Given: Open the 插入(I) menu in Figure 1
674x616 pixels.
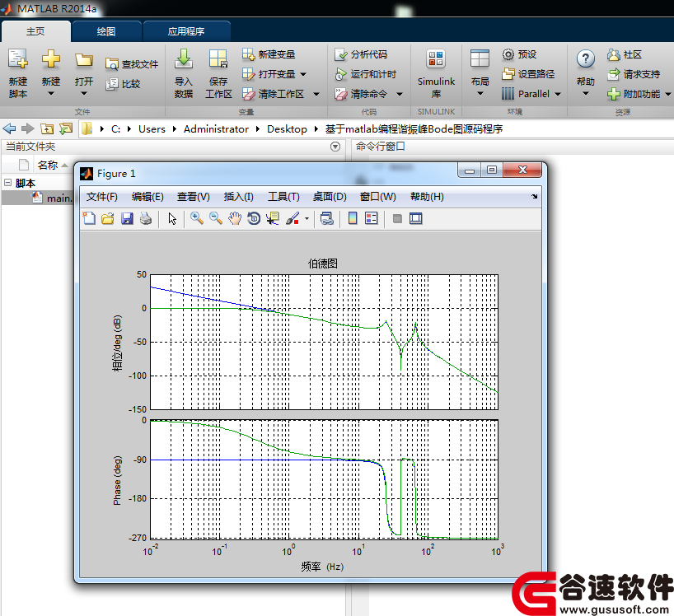Looking at the screenshot, I should click(x=239, y=197).
